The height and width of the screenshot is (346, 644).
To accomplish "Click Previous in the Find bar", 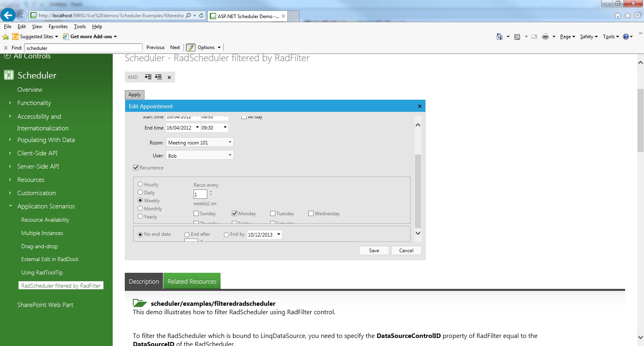I will 155,47.
